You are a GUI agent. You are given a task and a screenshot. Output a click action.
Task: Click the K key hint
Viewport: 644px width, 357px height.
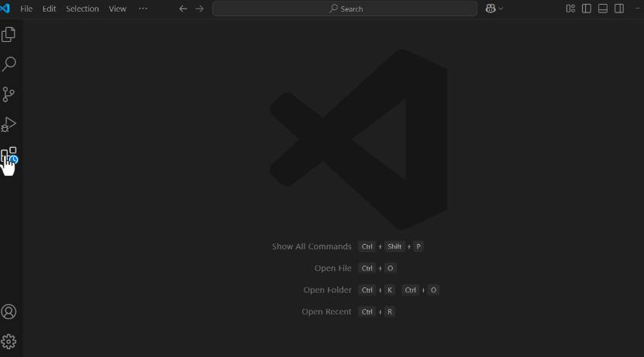(x=390, y=290)
